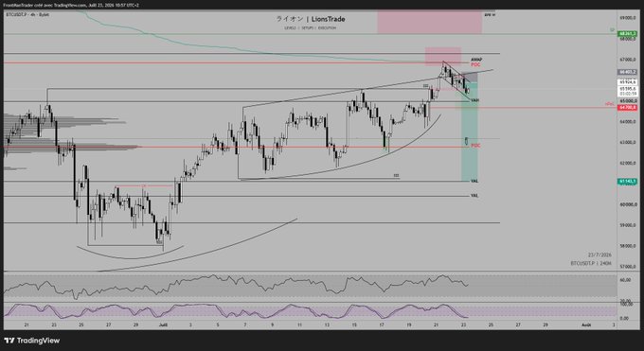Click the nPoC label on red line
Image resolution: width=644 pixels, height=351 pixels.
pyautogui.click(x=610, y=105)
